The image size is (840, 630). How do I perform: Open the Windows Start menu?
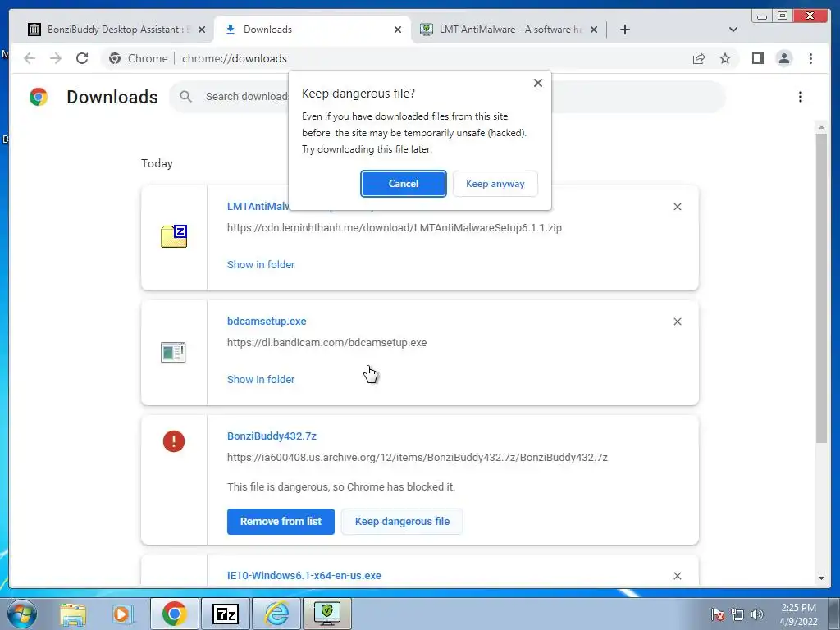coord(22,614)
